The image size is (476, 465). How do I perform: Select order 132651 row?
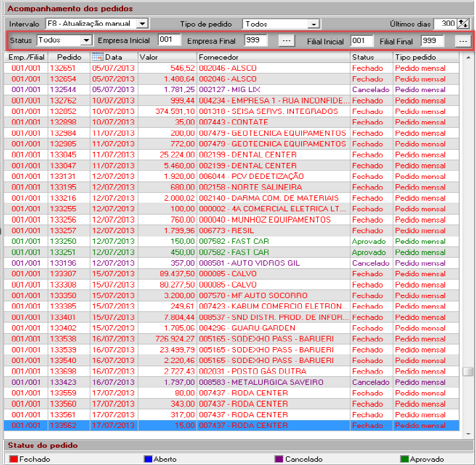(x=231, y=68)
